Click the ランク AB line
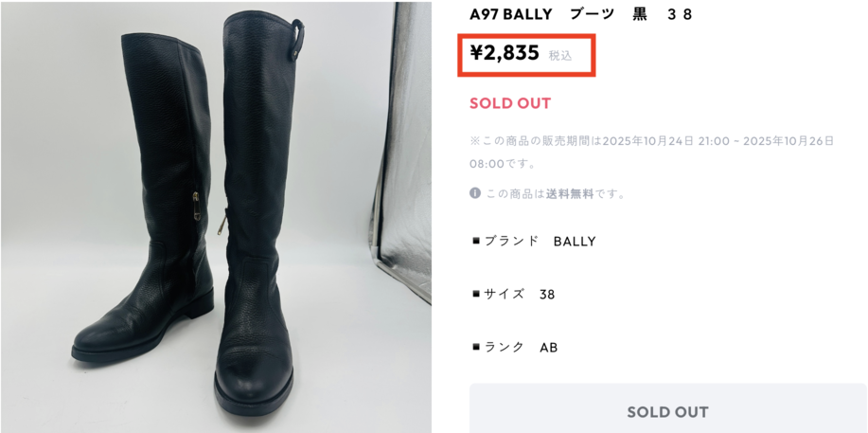Image resolution: width=868 pixels, height=433 pixels. click(x=514, y=348)
